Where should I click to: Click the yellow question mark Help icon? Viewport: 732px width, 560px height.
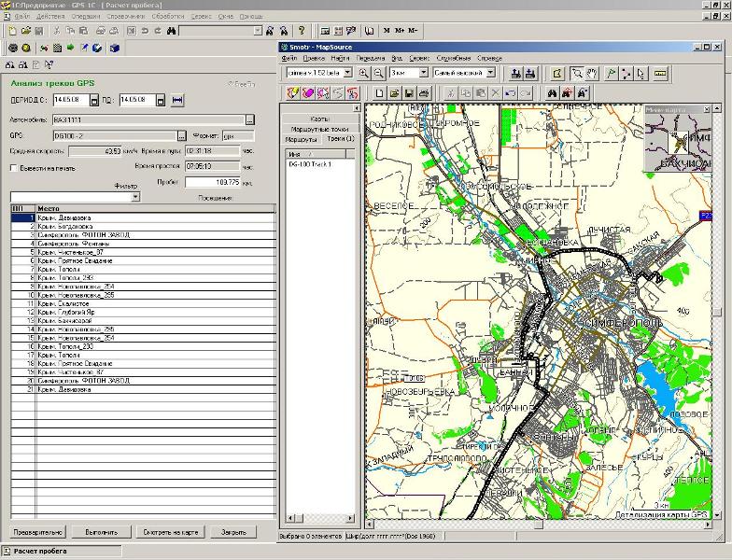(x=302, y=31)
